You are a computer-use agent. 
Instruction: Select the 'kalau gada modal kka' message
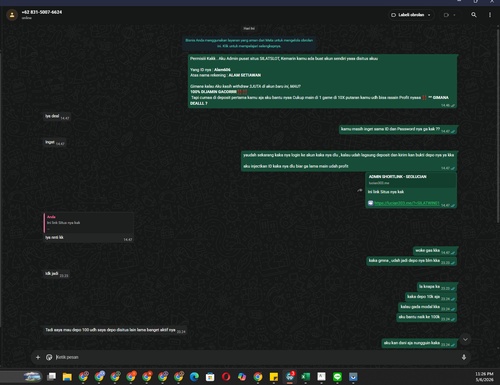click(x=427, y=307)
